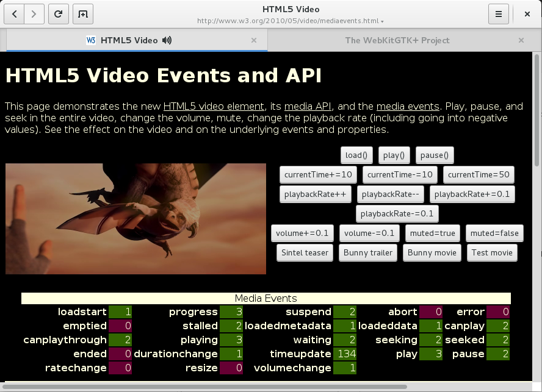Click the play() button
This screenshot has width=542, height=392.
pyautogui.click(x=394, y=155)
